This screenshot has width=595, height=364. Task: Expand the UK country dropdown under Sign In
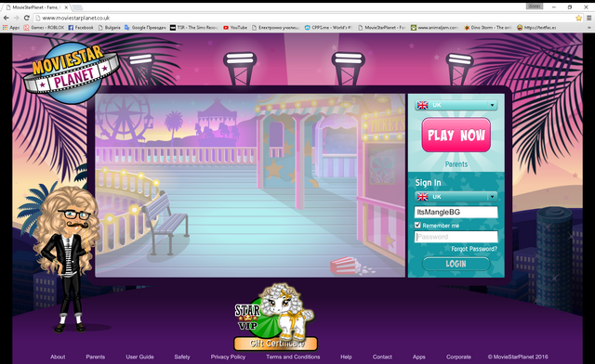tap(456, 197)
